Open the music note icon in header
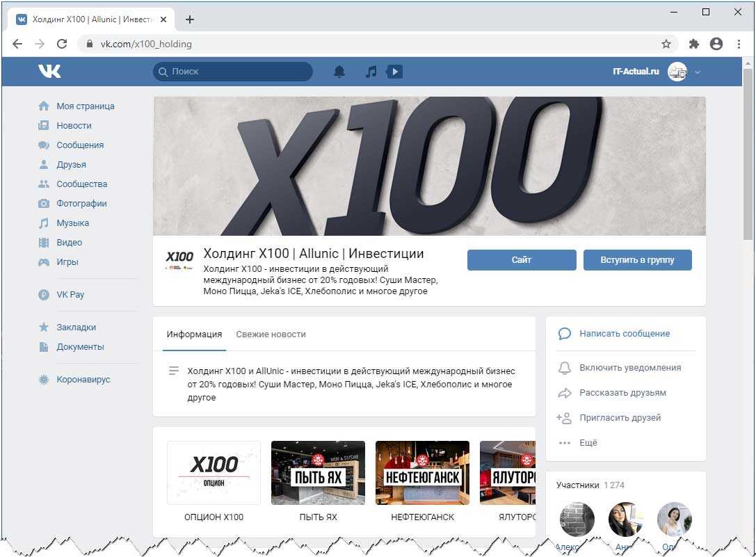 (x=371, y=72)
